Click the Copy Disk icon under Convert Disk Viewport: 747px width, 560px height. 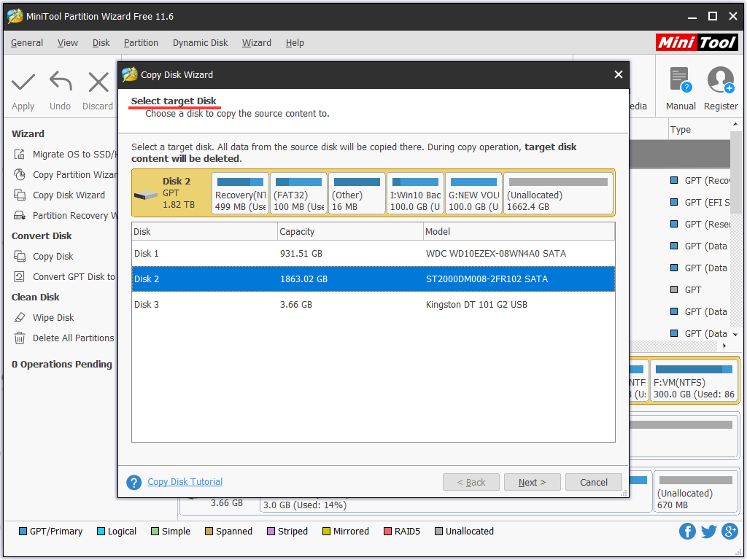(20, 257)
